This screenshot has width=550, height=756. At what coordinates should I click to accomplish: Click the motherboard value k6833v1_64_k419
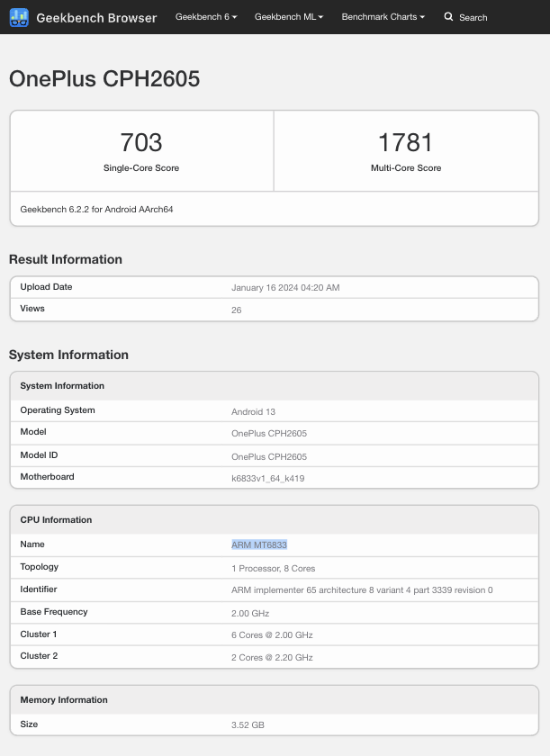pyautogui.click(x=267, y=478)
